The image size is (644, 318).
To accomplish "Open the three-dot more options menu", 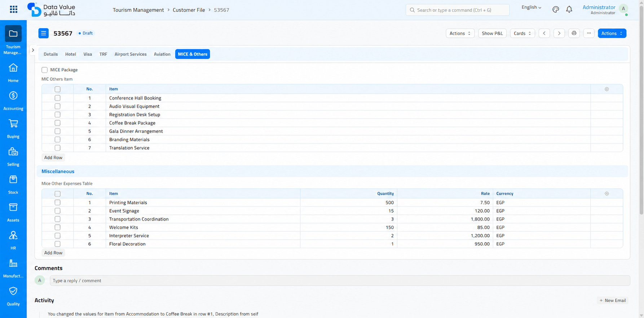I will (x=589, y=33).
